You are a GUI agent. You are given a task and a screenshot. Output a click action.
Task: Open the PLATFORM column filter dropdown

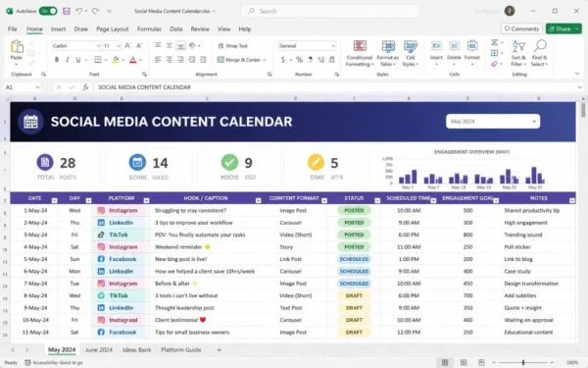tap(147, 200)
